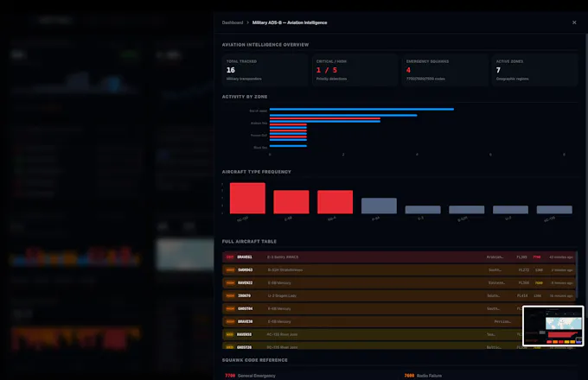Viewport: 588px width, 380px height.
Task: Select the CRIT badge on BRAVE61 row
Action: 230,257
